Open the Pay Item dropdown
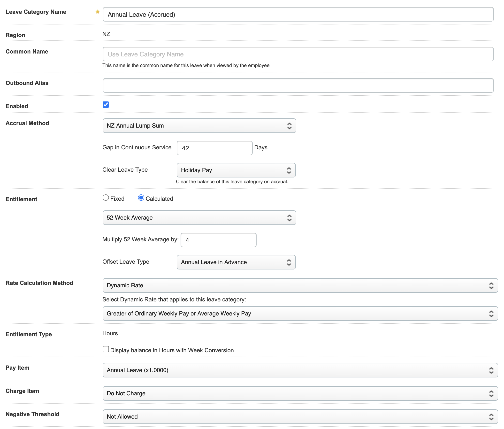Screen dimensions: 504x429 pyautogui.click(x=300, y=370)
